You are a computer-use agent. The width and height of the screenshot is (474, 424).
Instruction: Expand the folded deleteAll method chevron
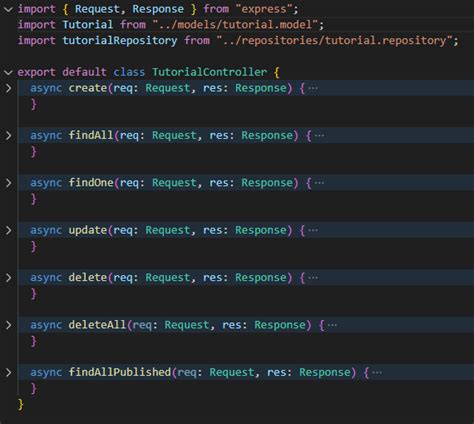(8, 325)
